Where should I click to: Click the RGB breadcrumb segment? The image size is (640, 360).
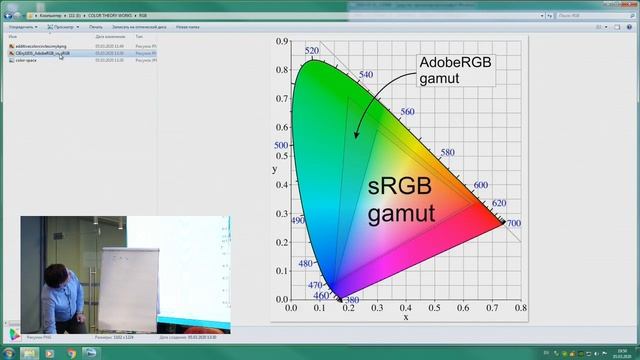[x=143, y=16]
